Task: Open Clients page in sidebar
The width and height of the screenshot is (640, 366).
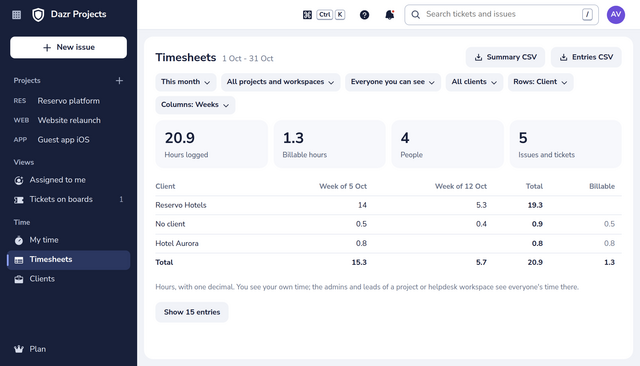Action: [x=69, y=279]
